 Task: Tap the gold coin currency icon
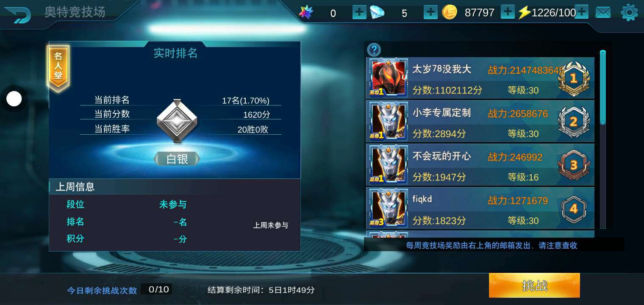click(x=450, y=13)
